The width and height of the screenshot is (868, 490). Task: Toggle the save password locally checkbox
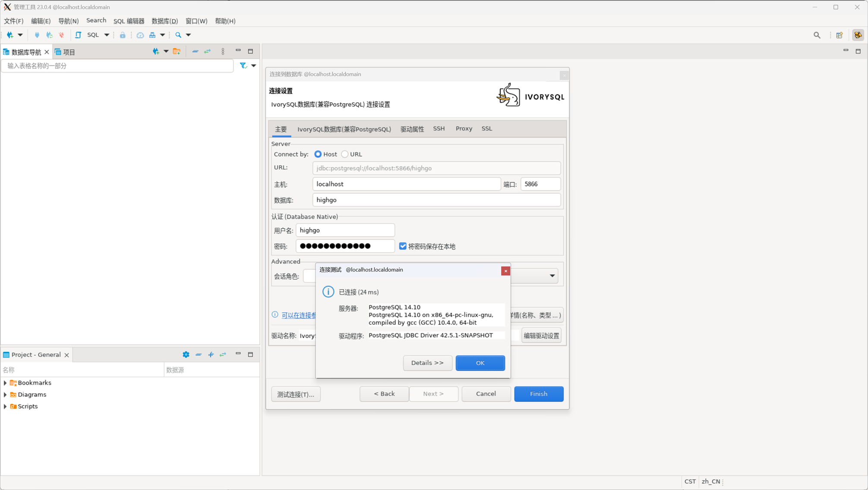(x=403, y=246)
